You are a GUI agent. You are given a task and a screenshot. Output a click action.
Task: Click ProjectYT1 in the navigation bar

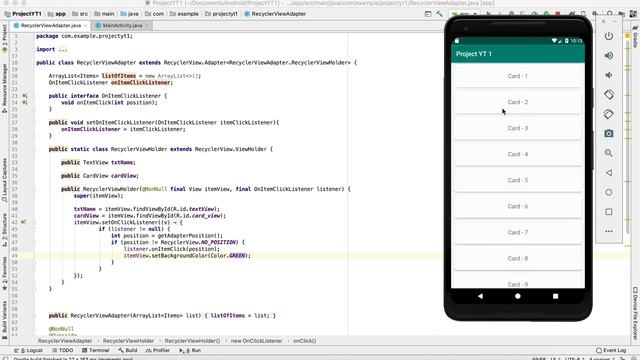pos(23,14)
